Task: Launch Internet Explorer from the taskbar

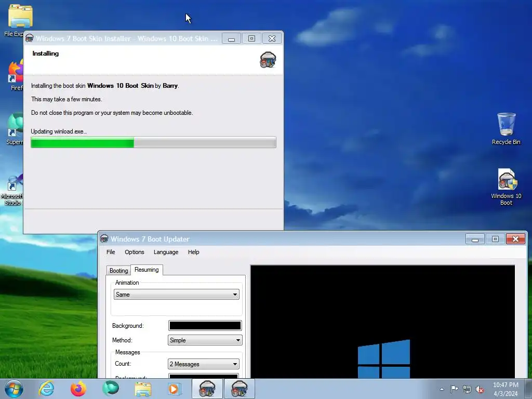Action: [46, 389]
